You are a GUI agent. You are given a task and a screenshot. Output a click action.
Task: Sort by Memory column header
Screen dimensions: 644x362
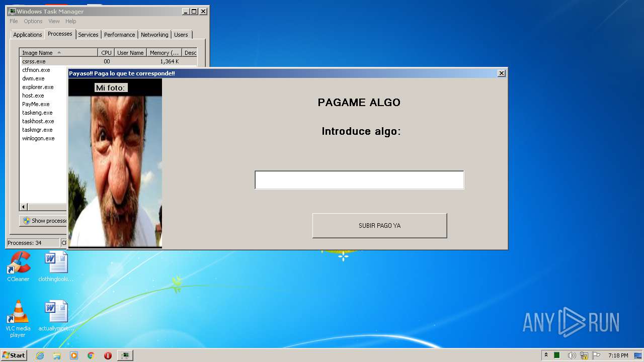point(165,53)
